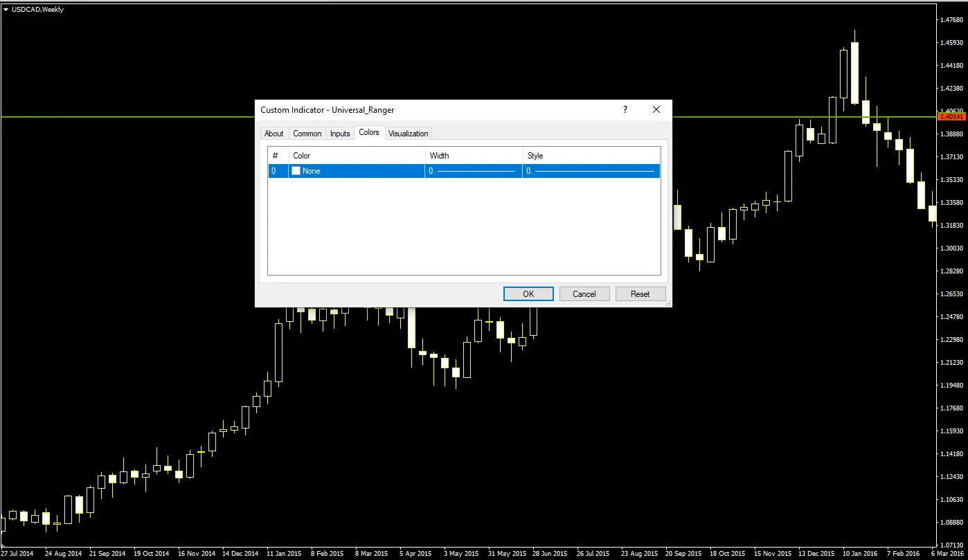Reset the indicator settings
Image resolution: width=968 pixels, height=560 pixels.
(x=640, y=293)
